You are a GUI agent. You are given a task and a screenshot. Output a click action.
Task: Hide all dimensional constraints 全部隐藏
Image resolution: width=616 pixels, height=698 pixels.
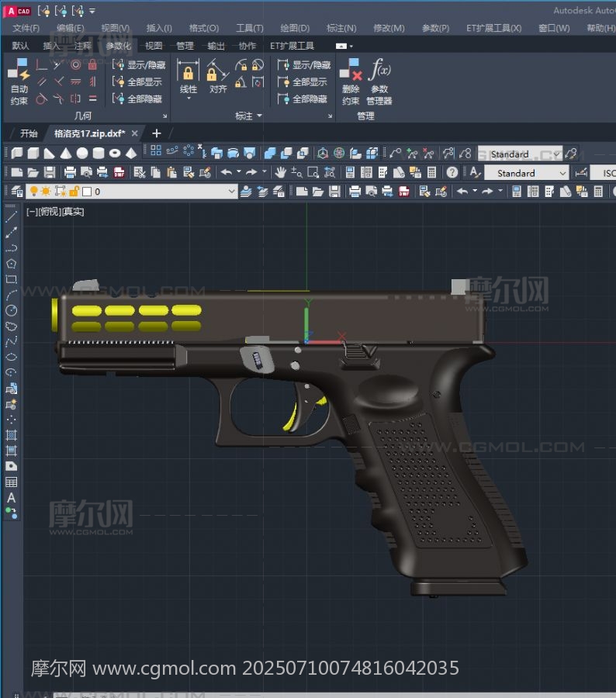(302, 98)
